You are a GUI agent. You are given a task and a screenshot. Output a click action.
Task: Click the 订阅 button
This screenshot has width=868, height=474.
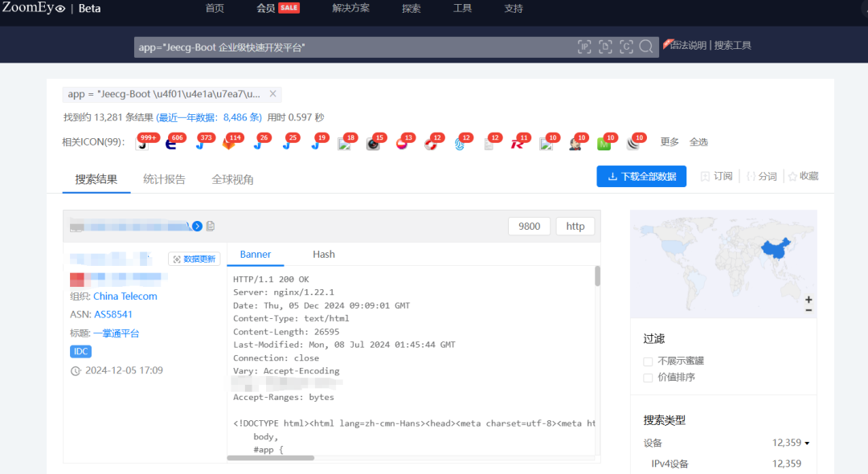tap(716, 177)
